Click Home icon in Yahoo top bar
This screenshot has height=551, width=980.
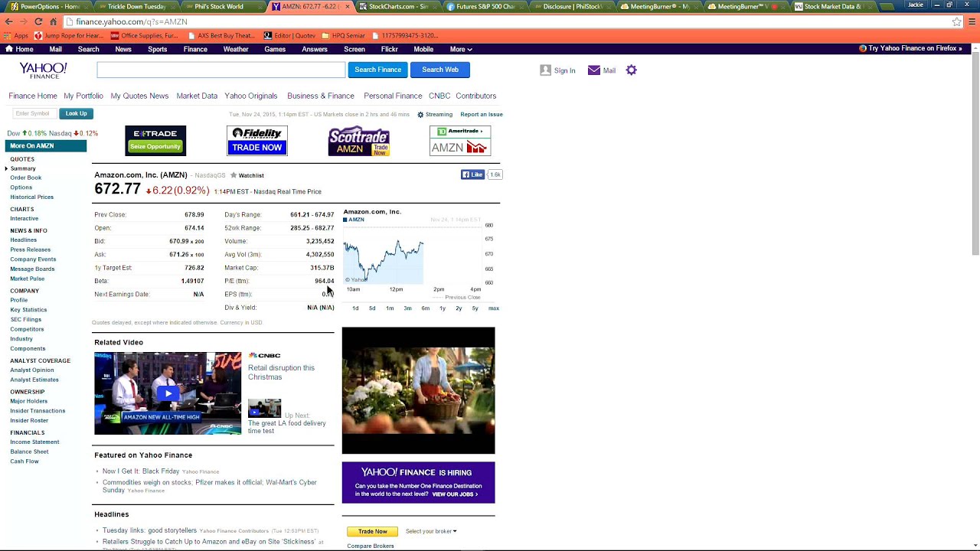[9, 49]
